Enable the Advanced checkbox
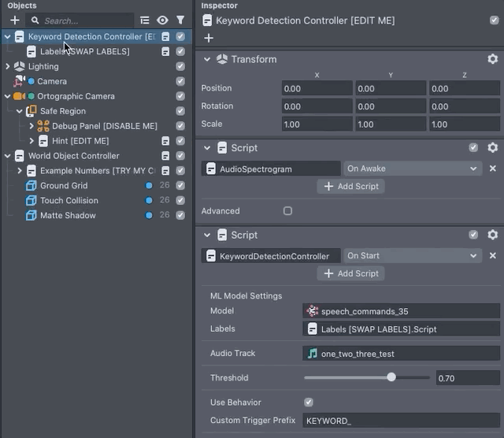The width and height of the screenshot is (504, 438). tap(287, 211)
